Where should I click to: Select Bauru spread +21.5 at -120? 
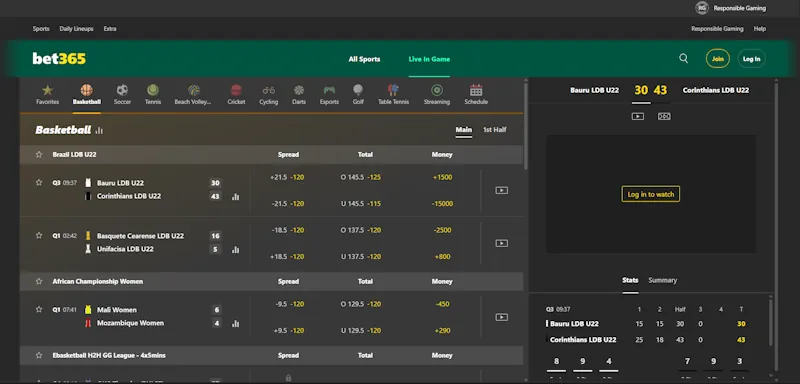(287, 177)
